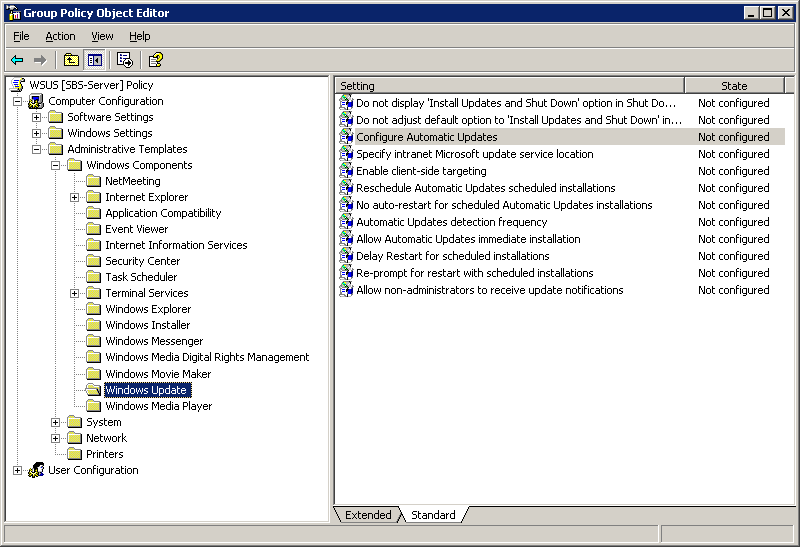This screenshot has width=800, height=547.
Task: Click the Forward arrow toolbar icon
Action: (40, 60)
